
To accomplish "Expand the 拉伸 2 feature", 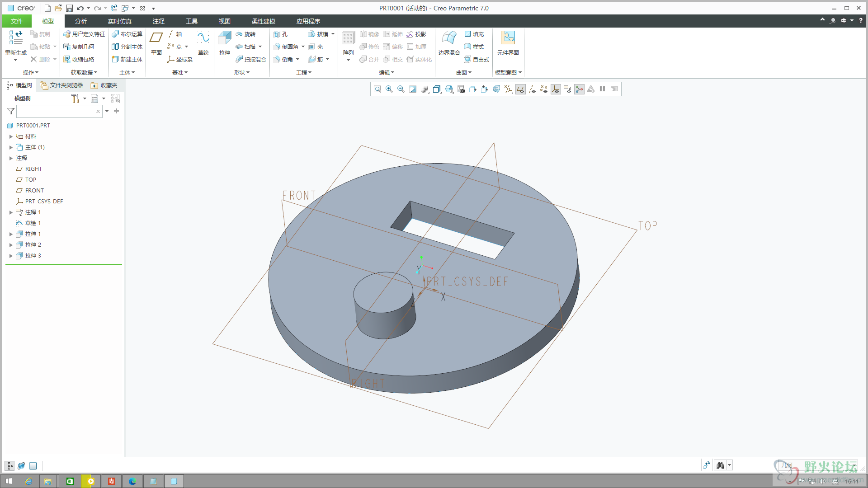I will click(11, 245).
